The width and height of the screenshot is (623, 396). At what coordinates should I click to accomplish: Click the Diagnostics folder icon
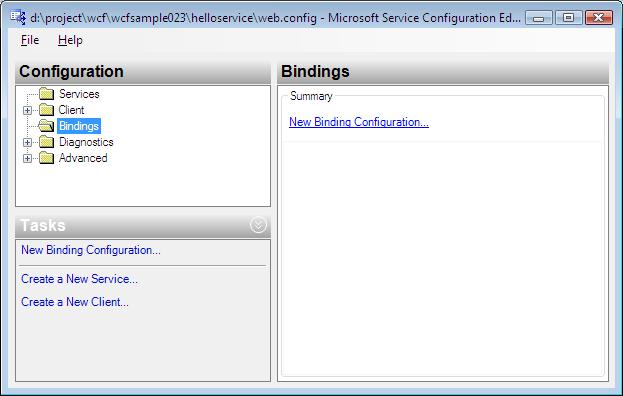click(x=46, y=142)
